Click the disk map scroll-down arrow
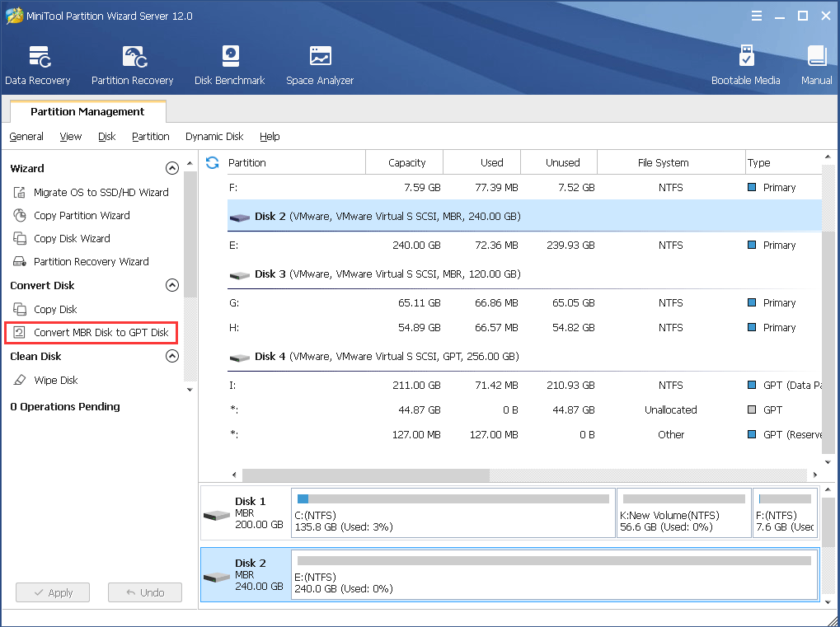840x627 pixels. click(x=828, y=602)
